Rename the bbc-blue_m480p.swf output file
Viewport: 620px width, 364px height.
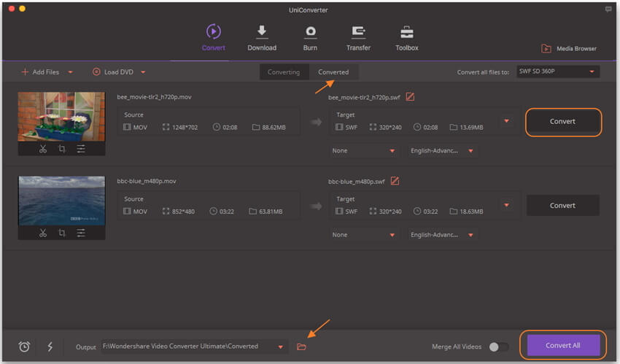395,181
